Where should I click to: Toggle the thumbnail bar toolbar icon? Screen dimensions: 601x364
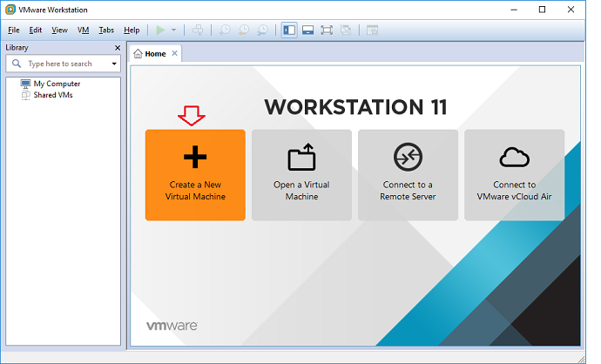pyautogui.click(x=307, y=30)
